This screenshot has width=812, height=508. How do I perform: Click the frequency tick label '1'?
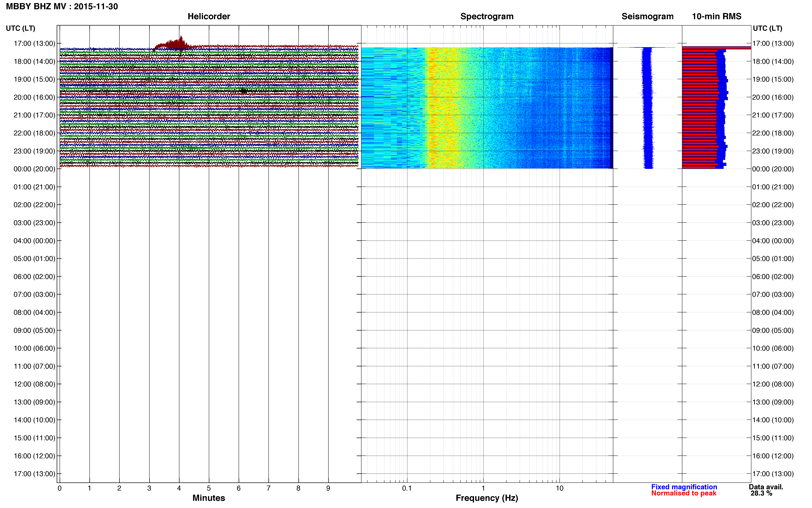point(483,488)
